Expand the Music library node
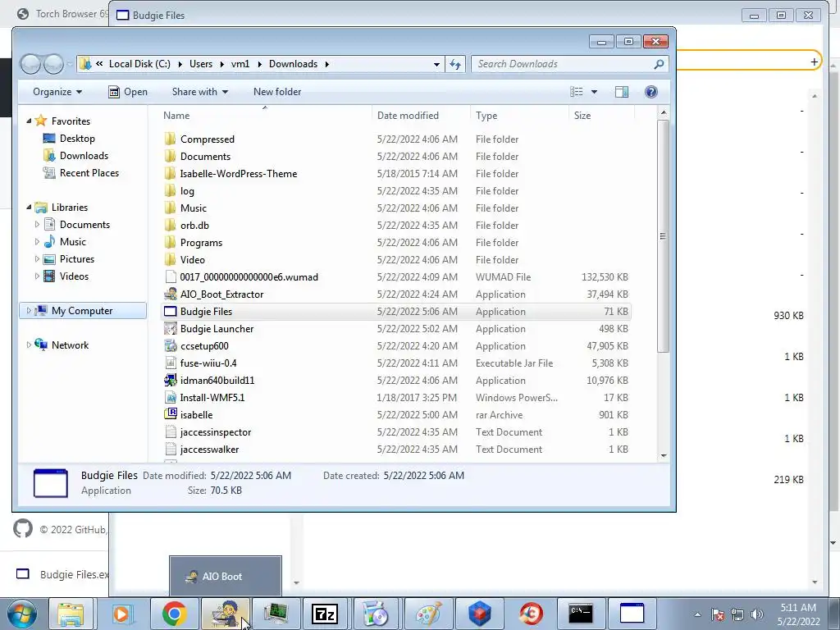This screenshot has height=630, width=840. 37,242
